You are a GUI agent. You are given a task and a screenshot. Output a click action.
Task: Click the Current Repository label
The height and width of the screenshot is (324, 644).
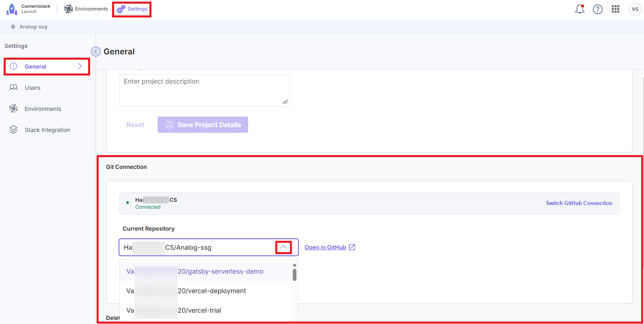pos(149,229)
